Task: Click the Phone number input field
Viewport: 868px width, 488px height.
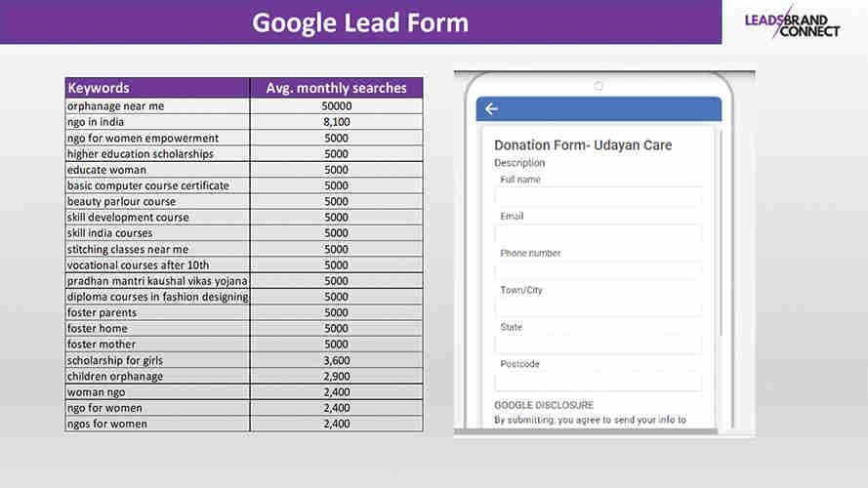Action: (599, 271)
